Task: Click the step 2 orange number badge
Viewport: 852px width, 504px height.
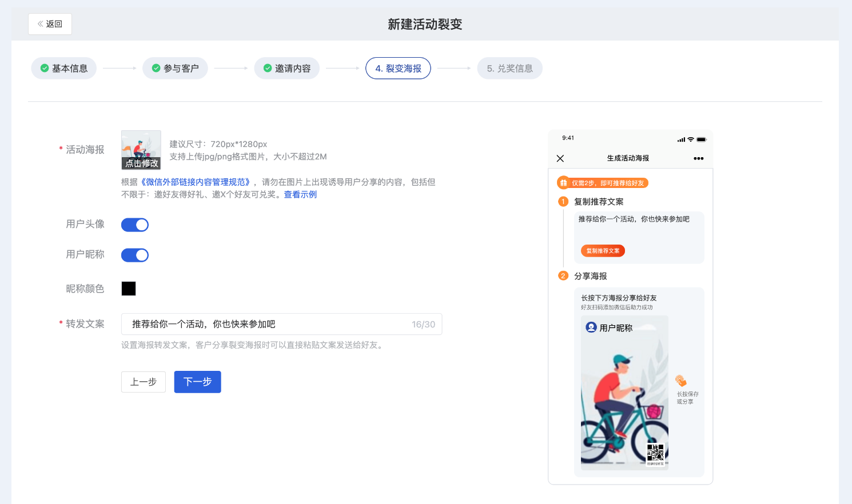Action: click(563, 275)
